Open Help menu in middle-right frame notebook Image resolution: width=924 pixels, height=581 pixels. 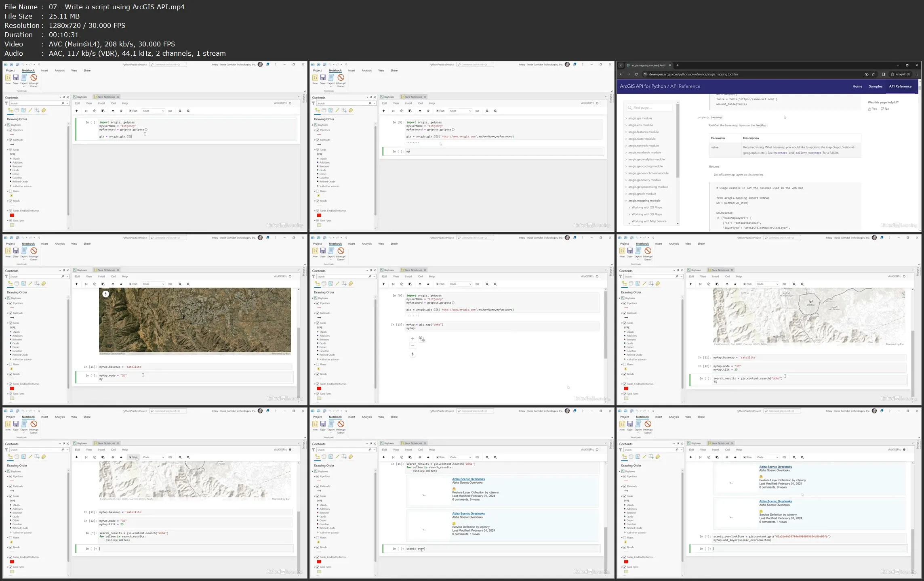click(x=739, y=277)
